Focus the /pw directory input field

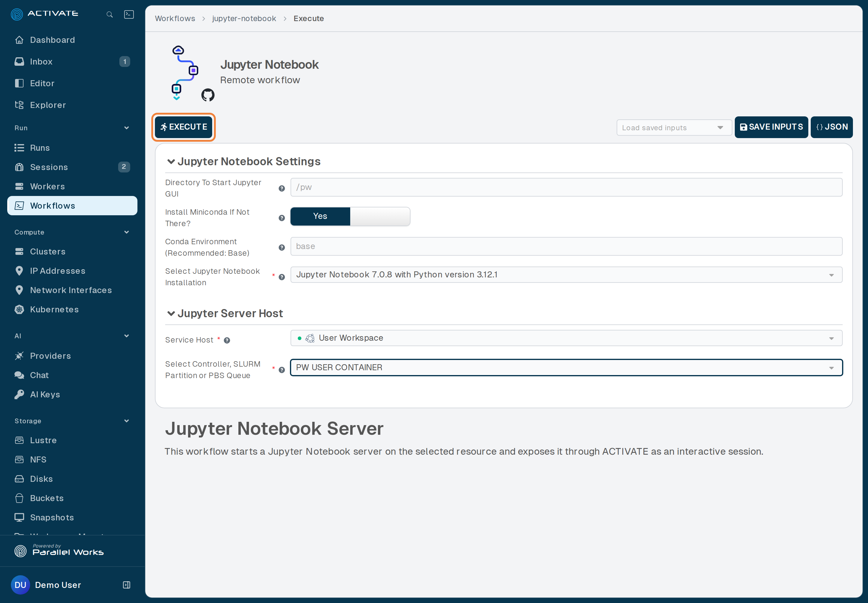pos(566,187)
